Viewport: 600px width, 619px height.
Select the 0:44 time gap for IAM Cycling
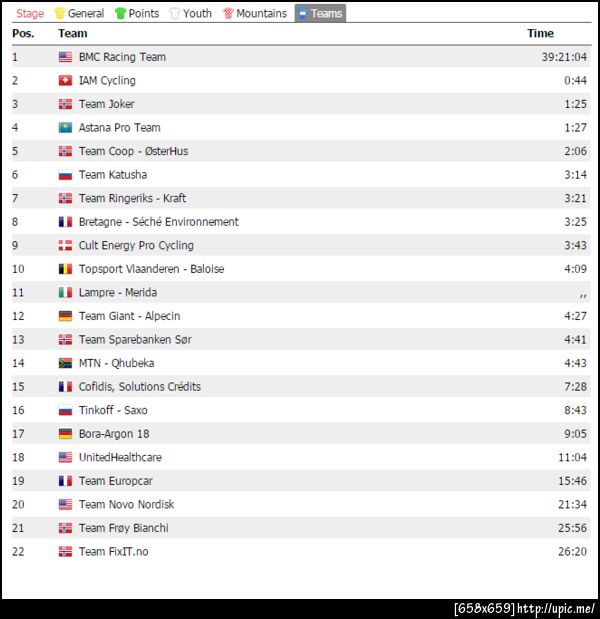pos(576,81)
